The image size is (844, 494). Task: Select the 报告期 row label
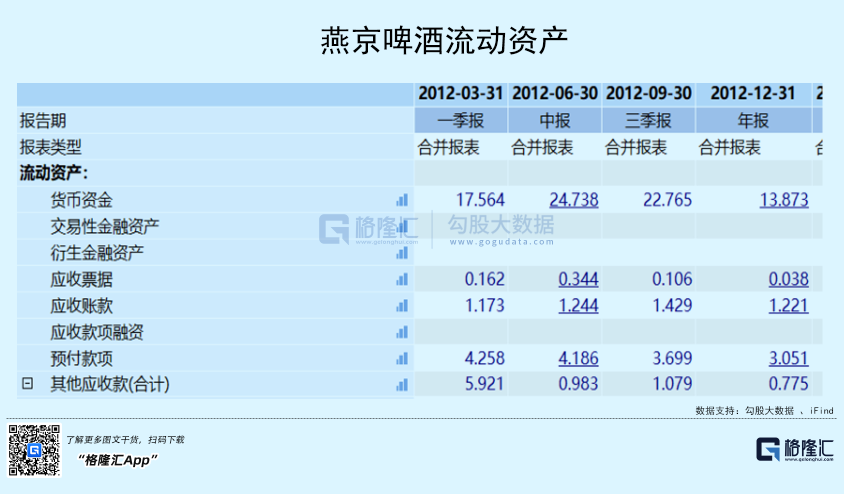tap(43, 121)
